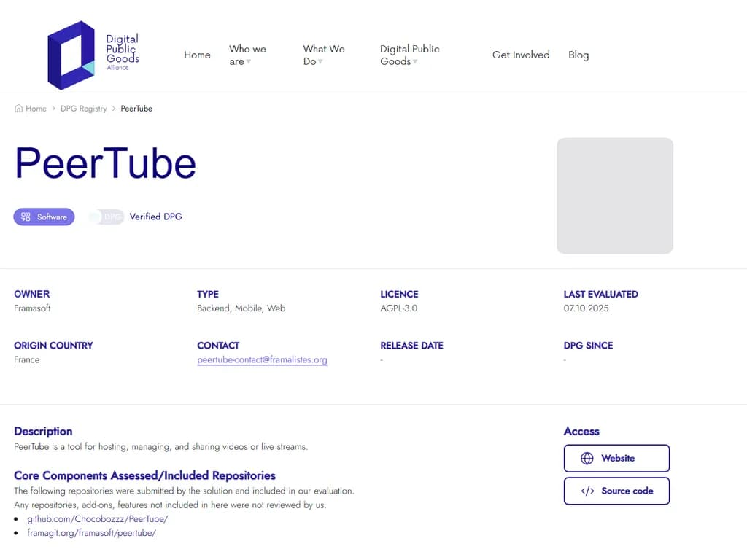Expand the What We Do menu
The width and height of the screenshot is (747, 560).
pos(324,55)
